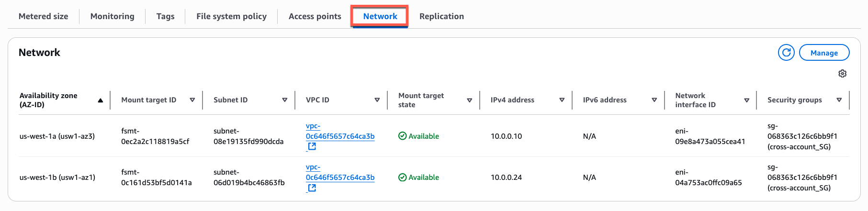Open VPC link in us-west-1b row
The height and width of the screenshot is (211, 868).
tap(340, 177)
